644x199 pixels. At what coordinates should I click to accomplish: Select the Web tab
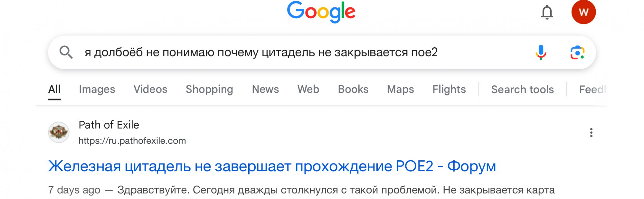pos(308,89)
